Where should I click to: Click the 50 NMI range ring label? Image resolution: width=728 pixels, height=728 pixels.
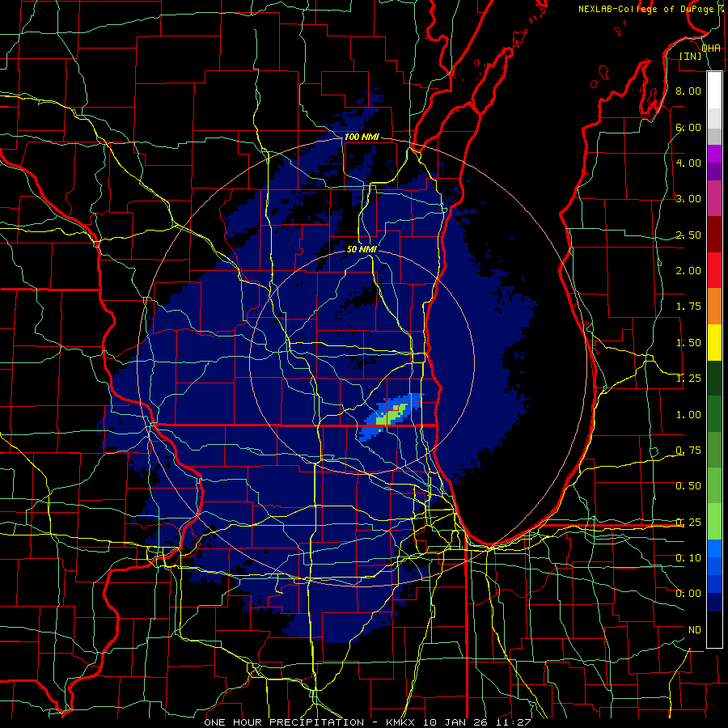[x=362, y=249]
